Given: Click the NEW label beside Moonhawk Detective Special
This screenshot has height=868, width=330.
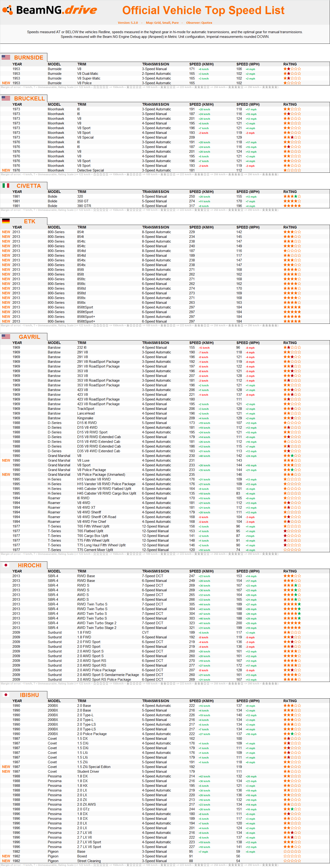Looking at the screenshot, I should click(x=6, y=170).
